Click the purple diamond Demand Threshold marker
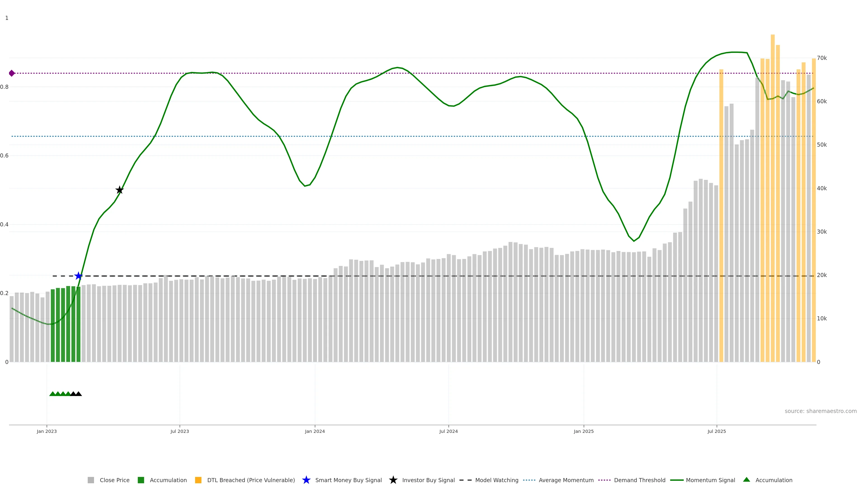 12,73
